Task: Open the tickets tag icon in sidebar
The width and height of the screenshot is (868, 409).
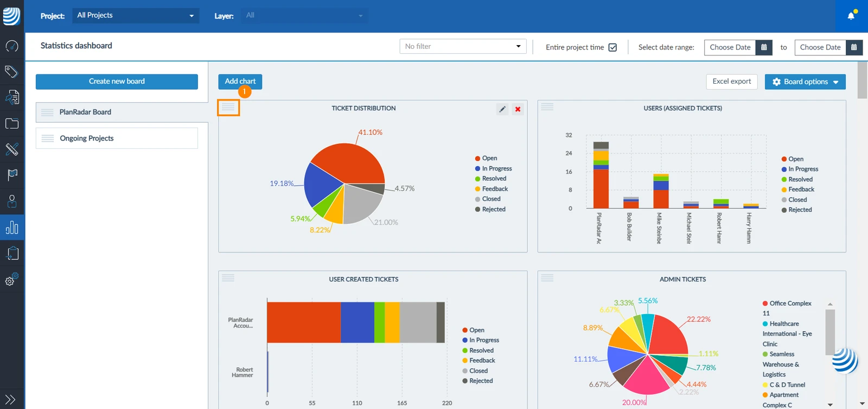Action: point(12,72)
